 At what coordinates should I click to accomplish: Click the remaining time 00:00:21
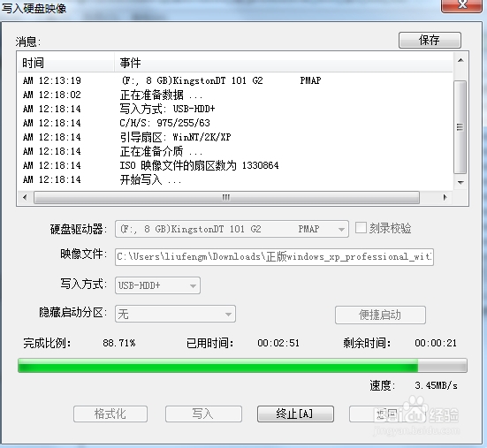(x=436, y=343)
